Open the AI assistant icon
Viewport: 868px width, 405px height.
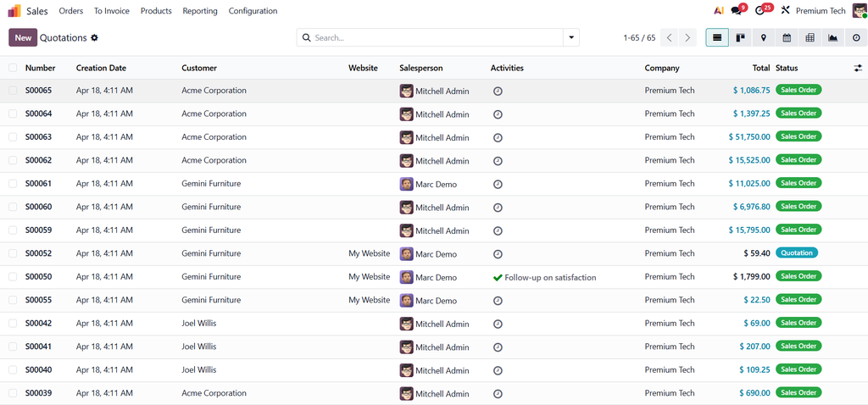pos(719,11)
